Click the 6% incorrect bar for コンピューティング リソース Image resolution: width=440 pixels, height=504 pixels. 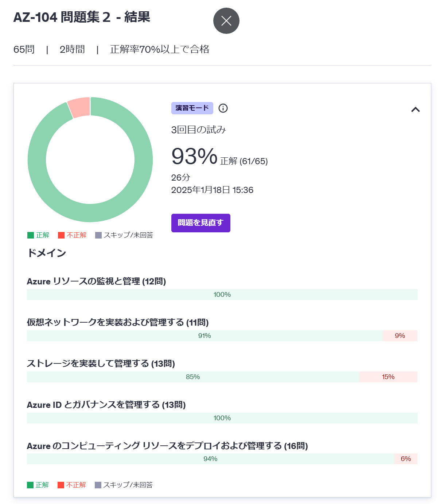(406, 459)
